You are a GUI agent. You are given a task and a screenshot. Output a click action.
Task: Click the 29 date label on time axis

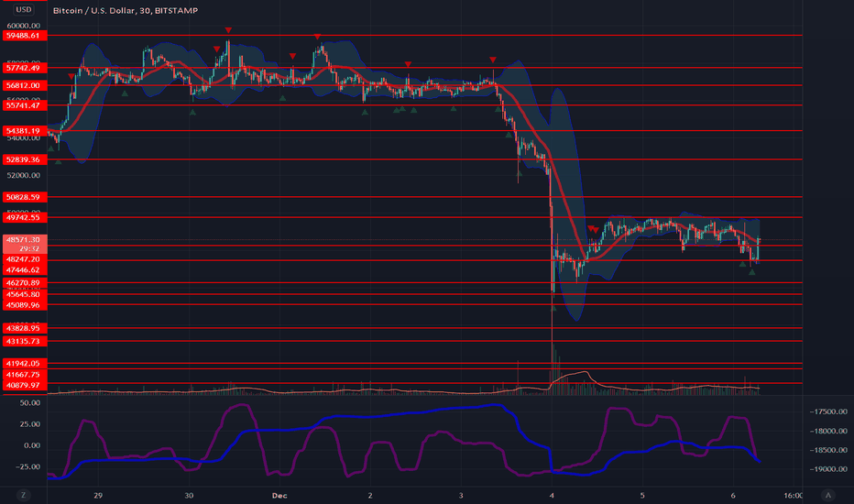click(98, 495)
